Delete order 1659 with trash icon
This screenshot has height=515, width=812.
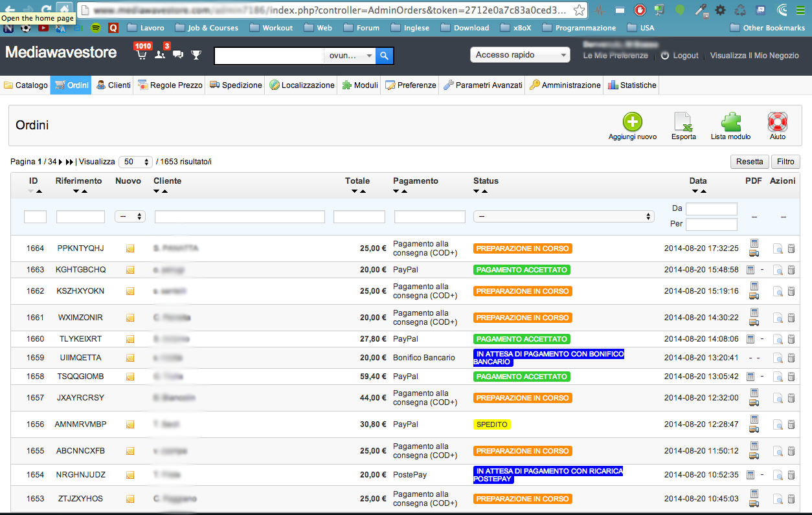point(791,358)
